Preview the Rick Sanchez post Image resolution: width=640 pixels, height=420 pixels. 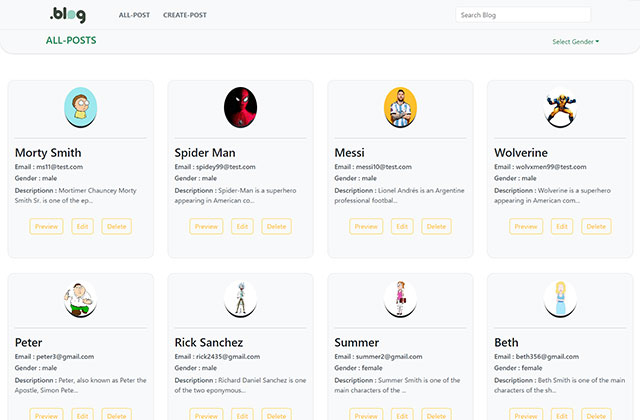[x=206, y=414]
